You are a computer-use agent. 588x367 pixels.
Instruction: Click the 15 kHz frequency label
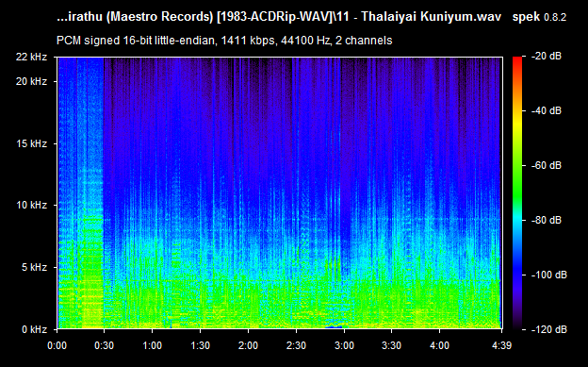(x=31, y=143)
